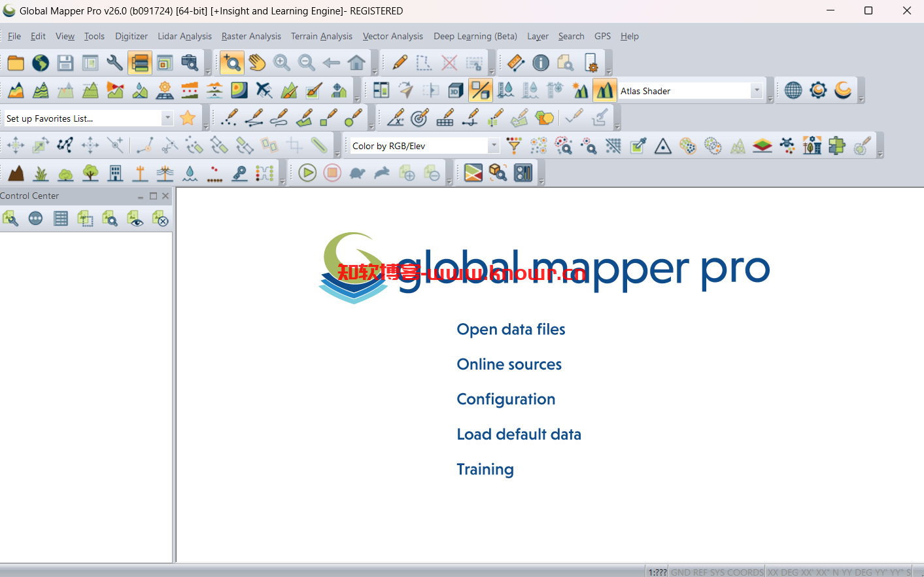The width and height of the screenshot is (924, 577).
Task: Click the Load default data link
Action: [x=519, y=434]
